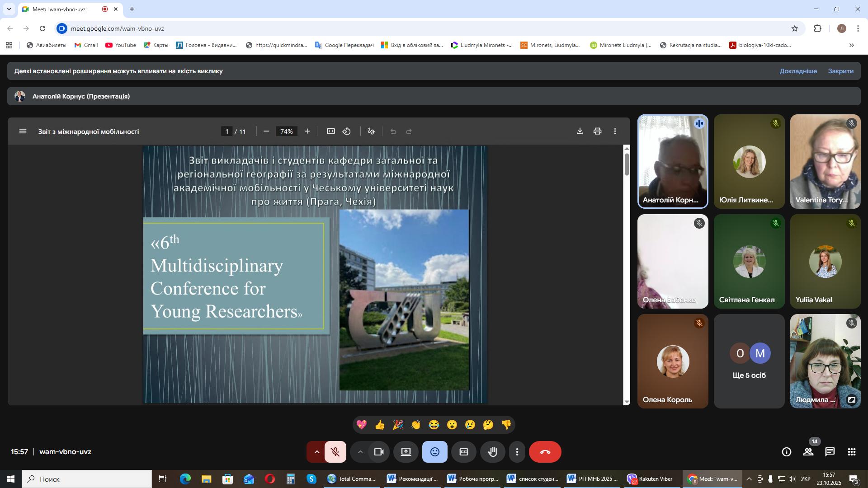The image size is (868, 488).
Task: Toggle the camera on or off
Action: [379, 452]
